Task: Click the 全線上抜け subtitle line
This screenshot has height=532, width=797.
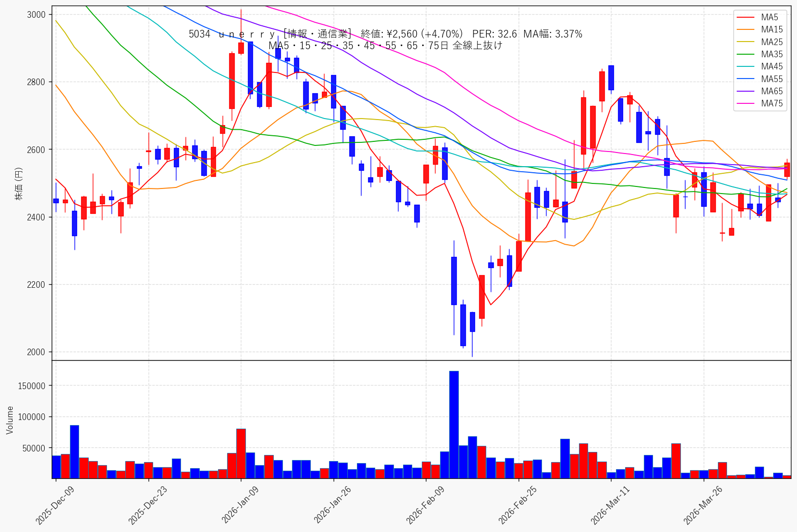Action: coord(385,46)
